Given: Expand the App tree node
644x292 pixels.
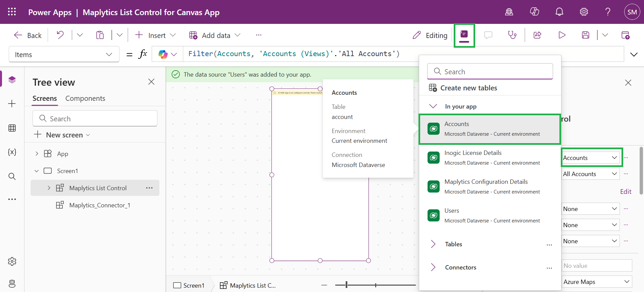Looking at the screenshot, I should (37, 154).
